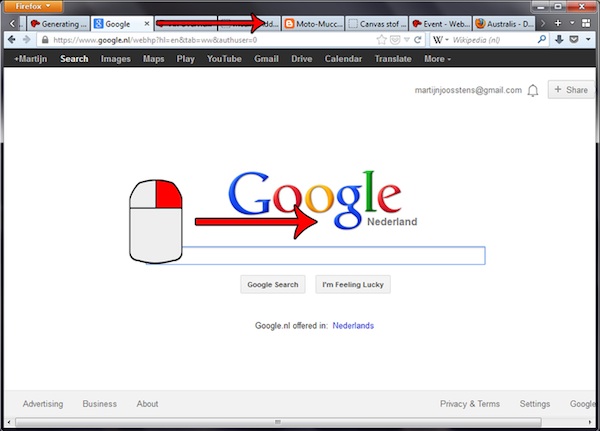Open Translate in the Google bar
The height and width of the screenshot is (431, 600).
coord(393,59)
